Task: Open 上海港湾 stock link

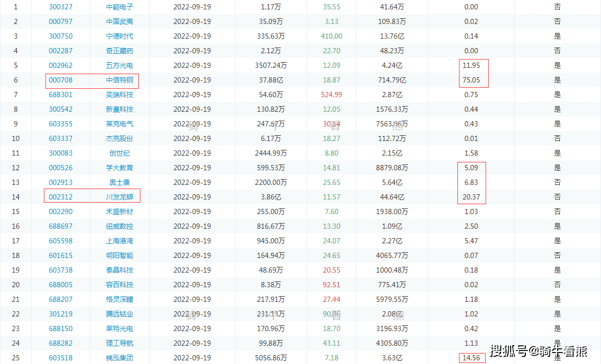Action: pyautogui.click(x=120, y=241)
